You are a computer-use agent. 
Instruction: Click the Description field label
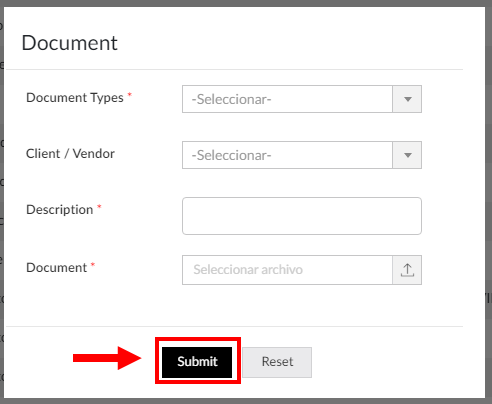click(x=60, y=210)
